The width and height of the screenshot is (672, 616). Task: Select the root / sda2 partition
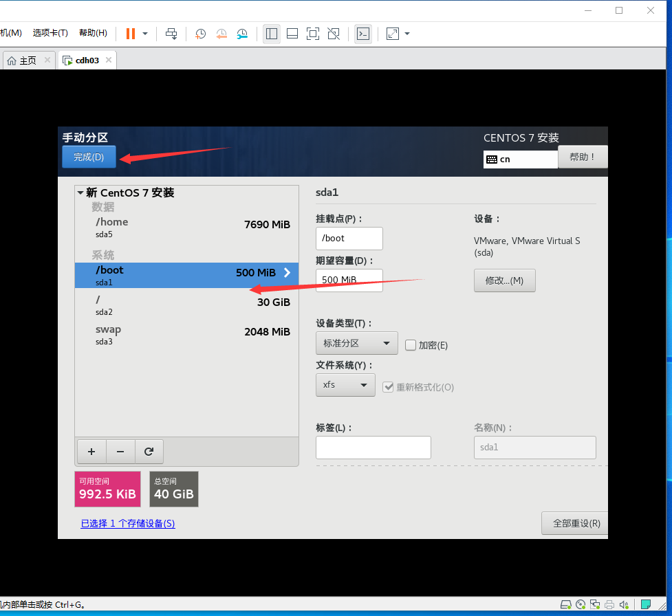click(x=187, y=305)
